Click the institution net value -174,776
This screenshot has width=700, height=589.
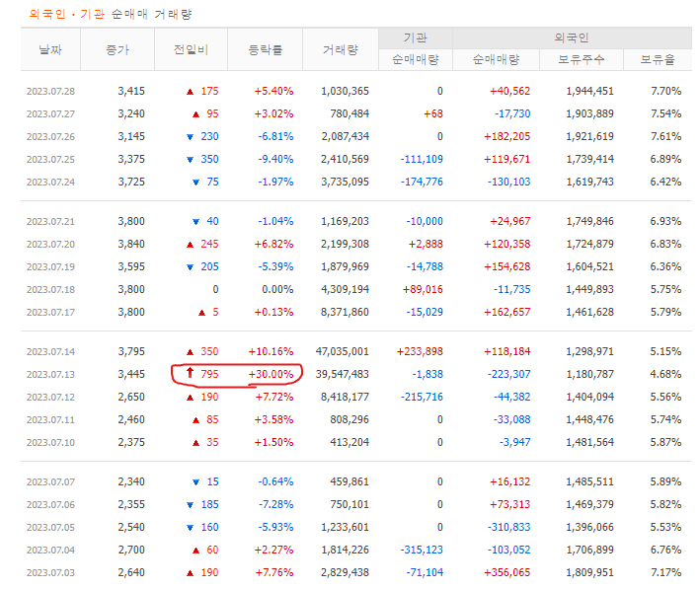[422, 183]
